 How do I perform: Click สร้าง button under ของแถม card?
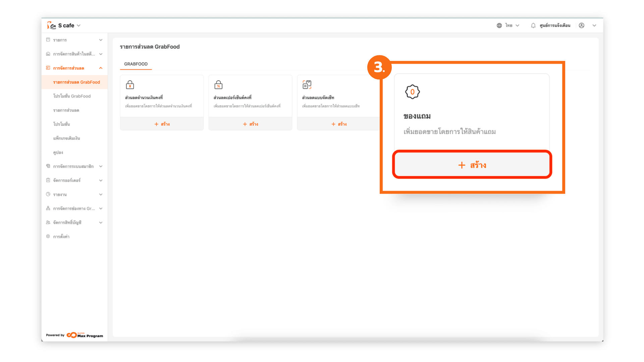[x=472, y=165]
